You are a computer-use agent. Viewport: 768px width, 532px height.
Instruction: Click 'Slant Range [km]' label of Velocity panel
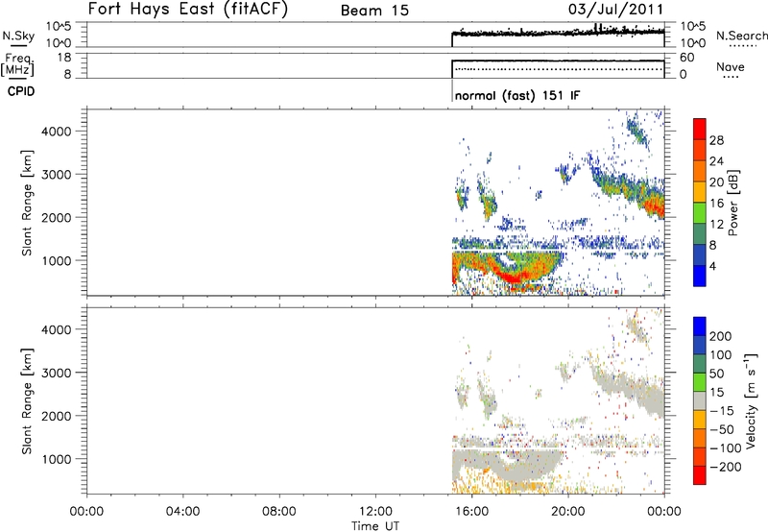click(27, 401)
